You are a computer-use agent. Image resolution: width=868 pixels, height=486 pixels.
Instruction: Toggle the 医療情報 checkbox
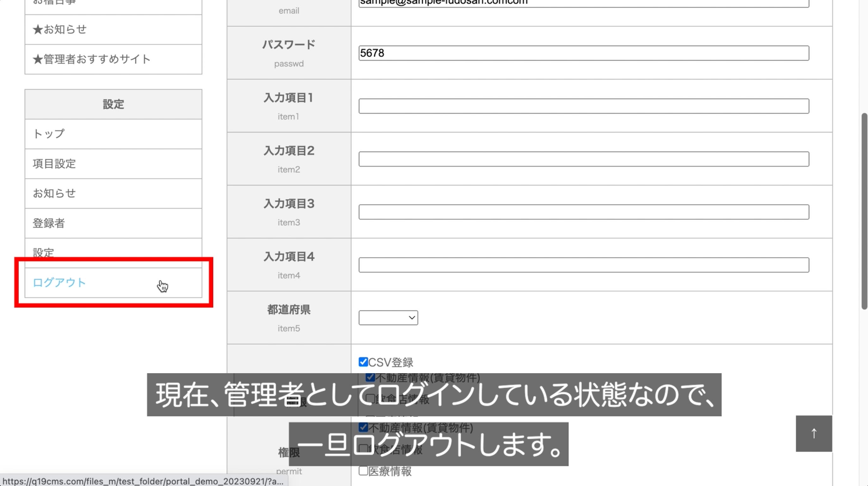[363, 471]
